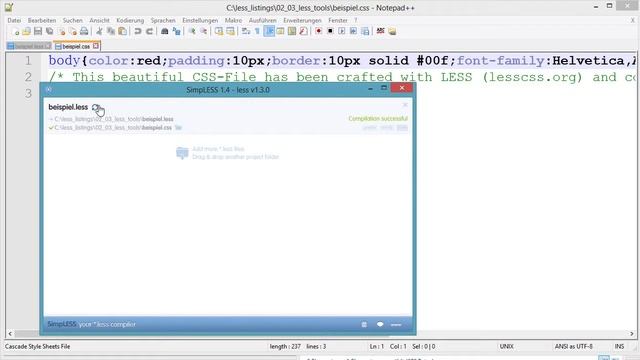Image resolution: width=640 pixels, height=360 pixels.
Task: Switch to the beispiel.less editor tab
Action: click(29, 46)
